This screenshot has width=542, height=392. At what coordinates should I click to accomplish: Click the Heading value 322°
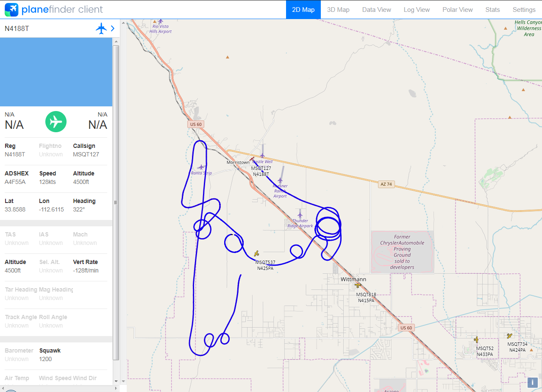79,209
